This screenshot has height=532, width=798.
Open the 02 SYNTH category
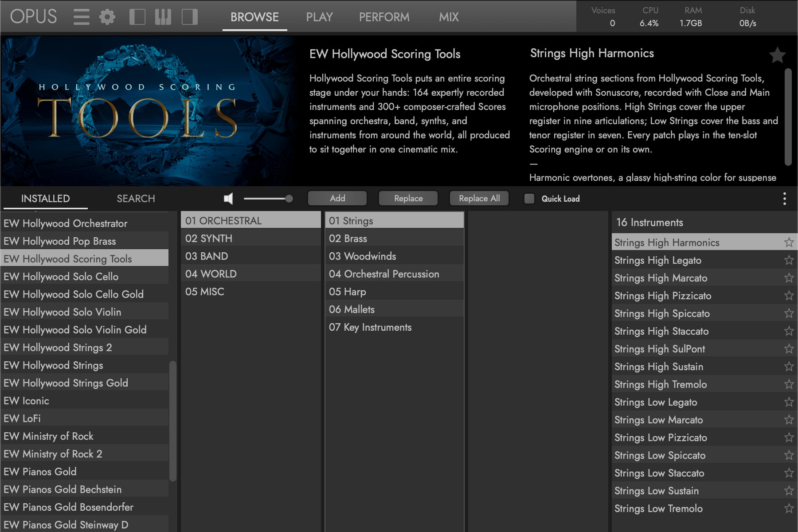250,238
